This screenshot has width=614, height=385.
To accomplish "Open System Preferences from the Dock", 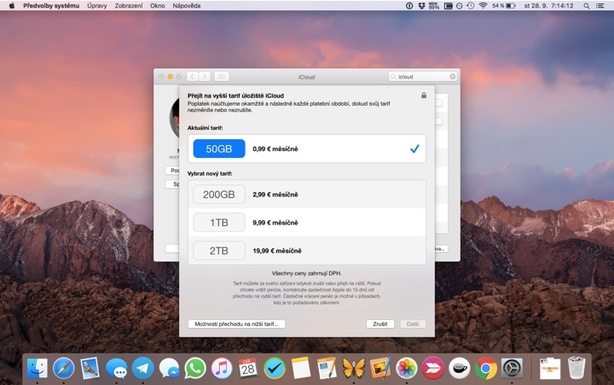I will (x=512, y=368).
